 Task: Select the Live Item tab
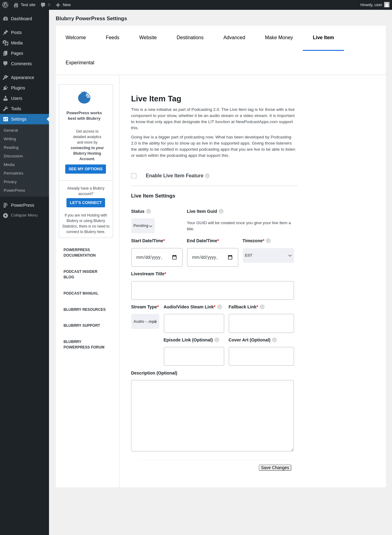tap(323, 38)
